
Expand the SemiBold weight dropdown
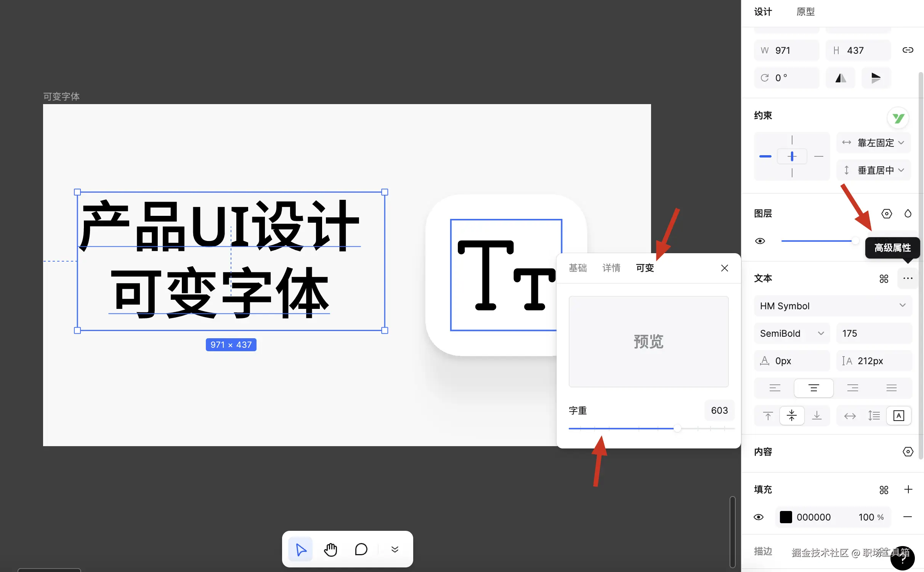(x=791, y=333)
